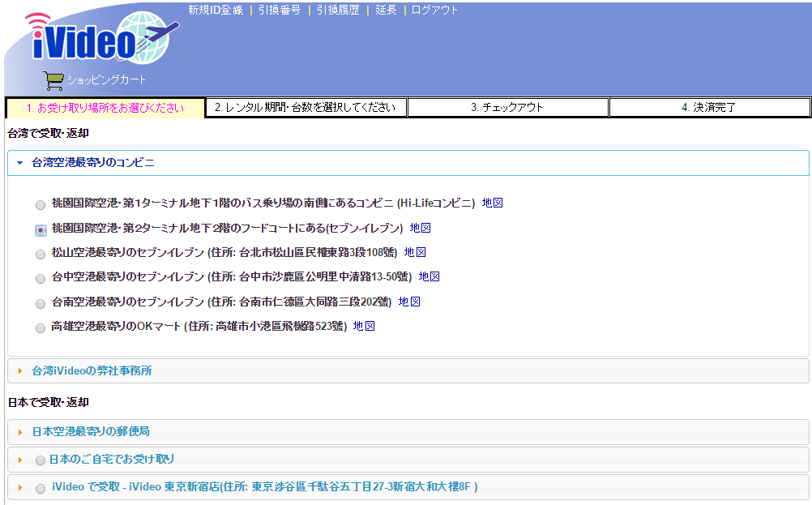Click ログアウト to log out

click(x=434, y=10)
